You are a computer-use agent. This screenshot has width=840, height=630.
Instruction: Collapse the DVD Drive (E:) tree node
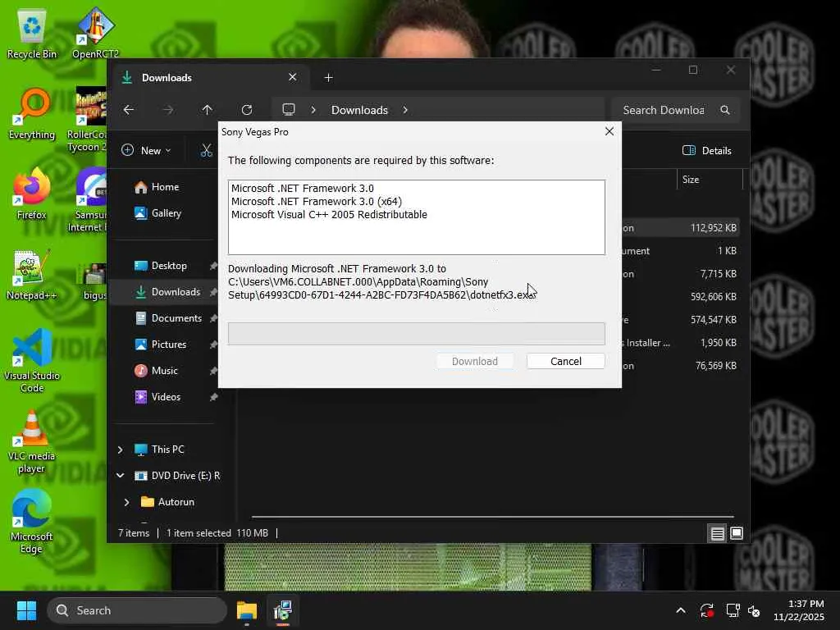pyautogui.click(x=120, y=476)
